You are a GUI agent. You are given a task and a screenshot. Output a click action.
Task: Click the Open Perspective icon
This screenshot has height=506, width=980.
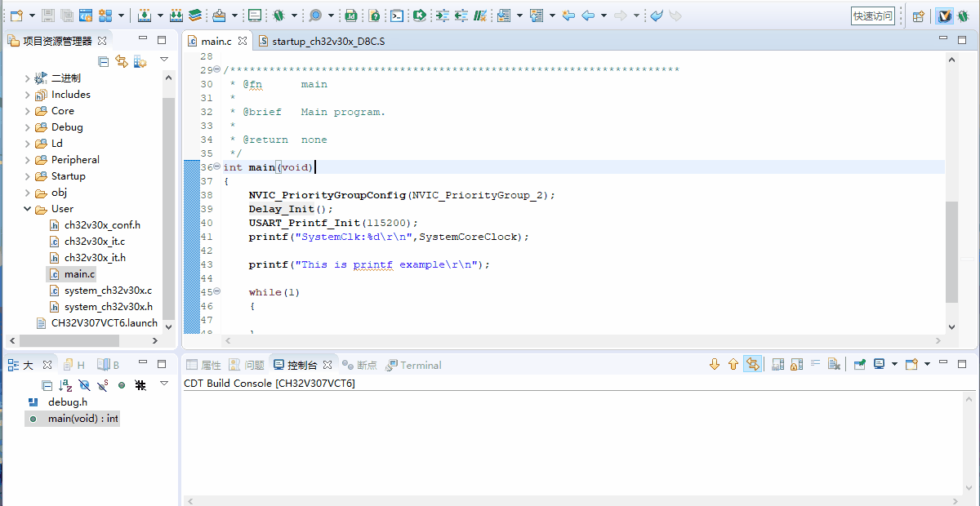[x=919, y=16]
